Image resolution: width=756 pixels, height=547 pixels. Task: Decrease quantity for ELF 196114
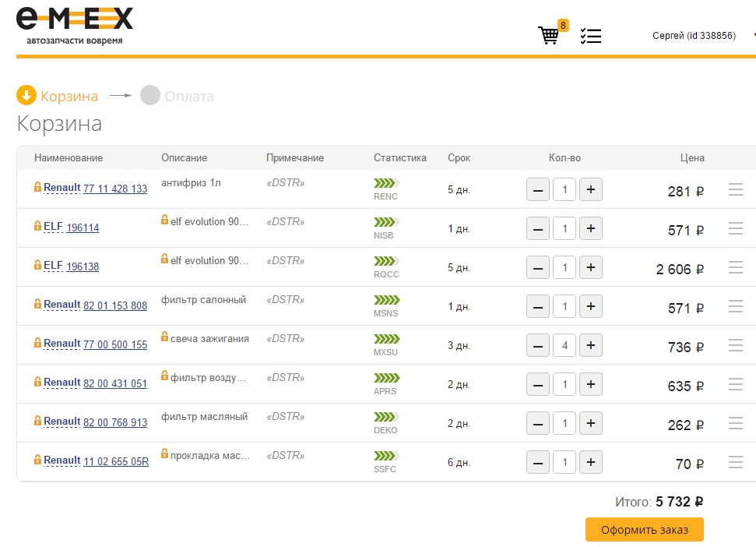pos(538,228)
